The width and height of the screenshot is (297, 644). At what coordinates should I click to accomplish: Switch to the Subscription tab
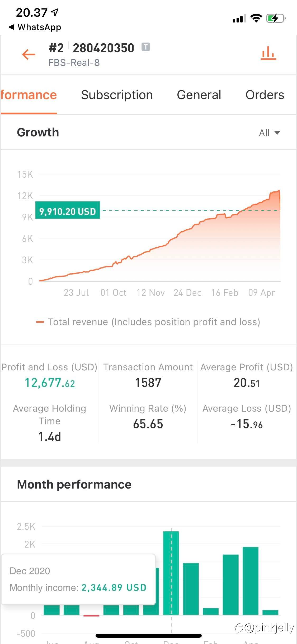[117, 95]
